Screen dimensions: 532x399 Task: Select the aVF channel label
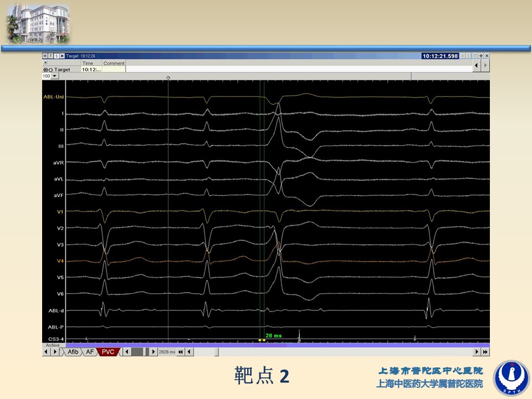pos(59,196)
